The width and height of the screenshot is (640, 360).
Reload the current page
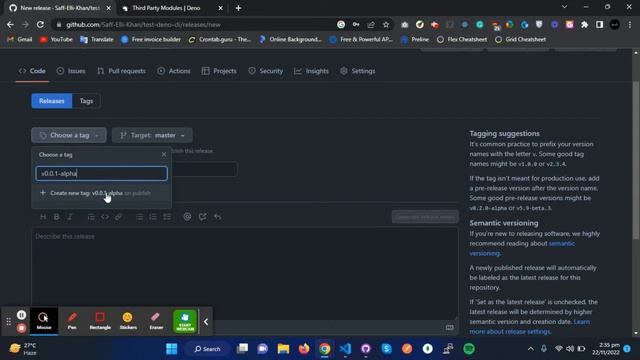tap(40, 24)
